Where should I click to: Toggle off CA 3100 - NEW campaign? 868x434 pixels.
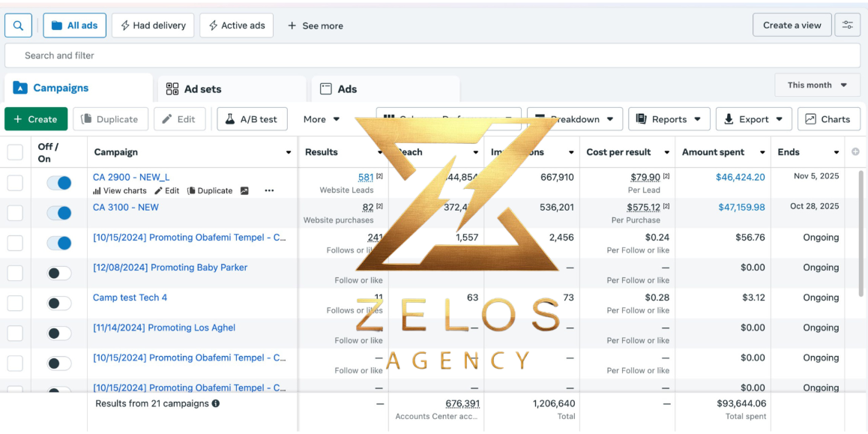click(x=59, y=213)
